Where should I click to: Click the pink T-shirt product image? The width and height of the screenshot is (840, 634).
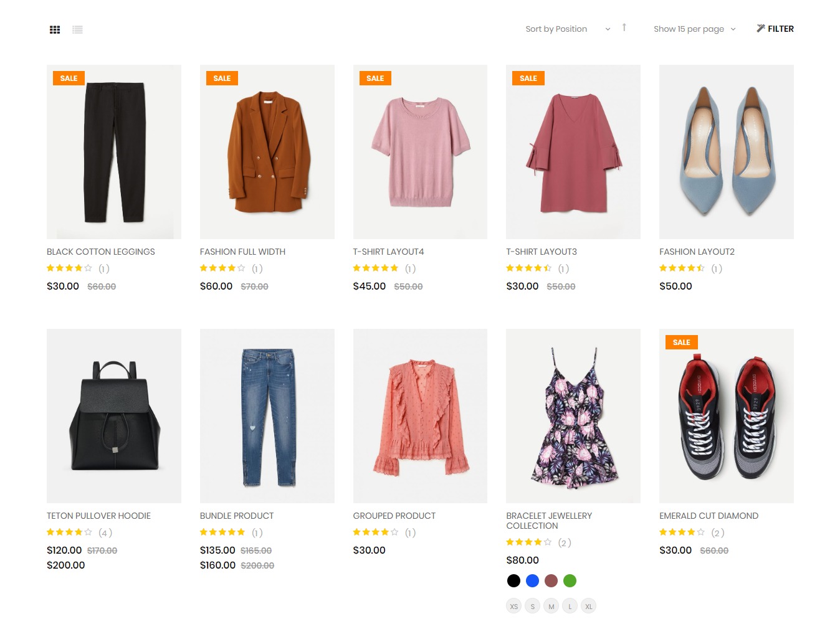click(420, 152)
